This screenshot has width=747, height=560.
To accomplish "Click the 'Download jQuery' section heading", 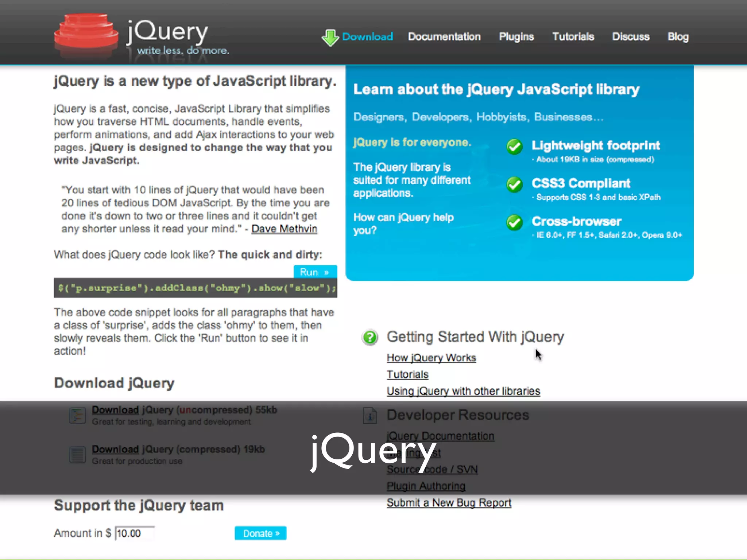I will tap(114, 383).
